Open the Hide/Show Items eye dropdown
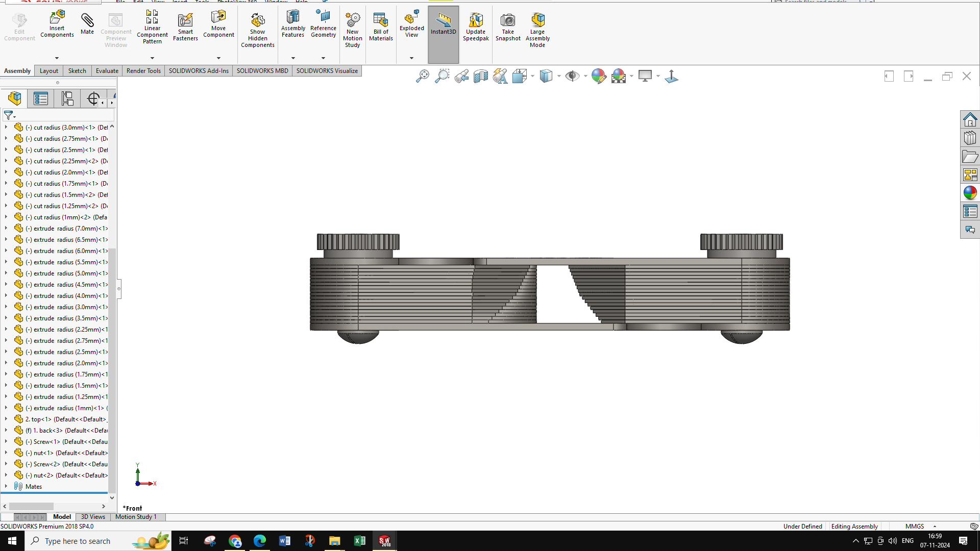This screenshot has width=980, height=551. click(585, 77)
